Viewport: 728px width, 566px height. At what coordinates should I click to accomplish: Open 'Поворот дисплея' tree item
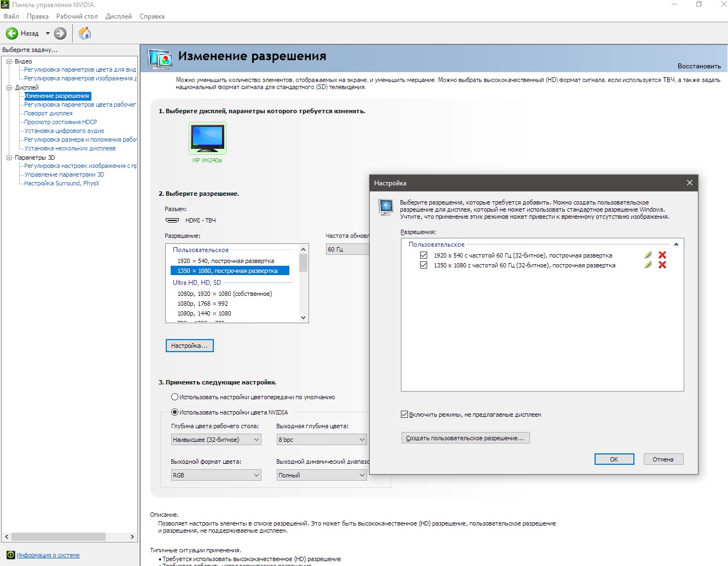48,113
